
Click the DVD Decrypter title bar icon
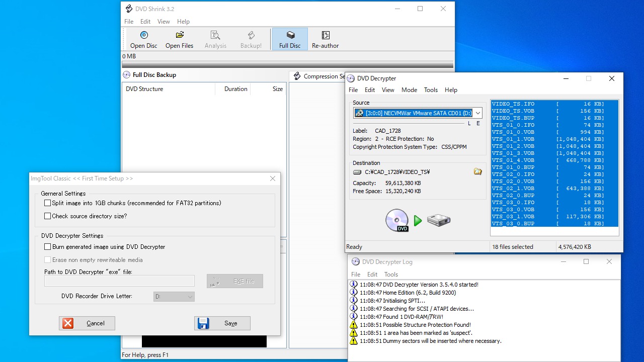351,78
